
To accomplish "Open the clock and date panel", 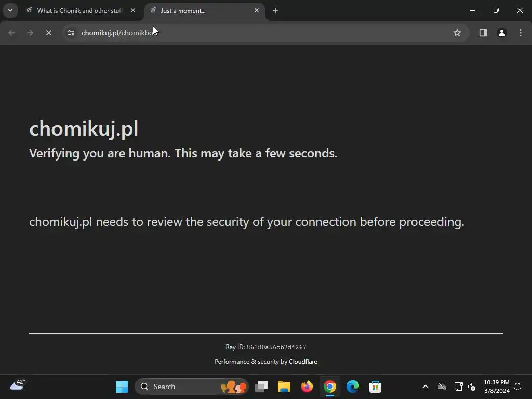I will (496, 387).
